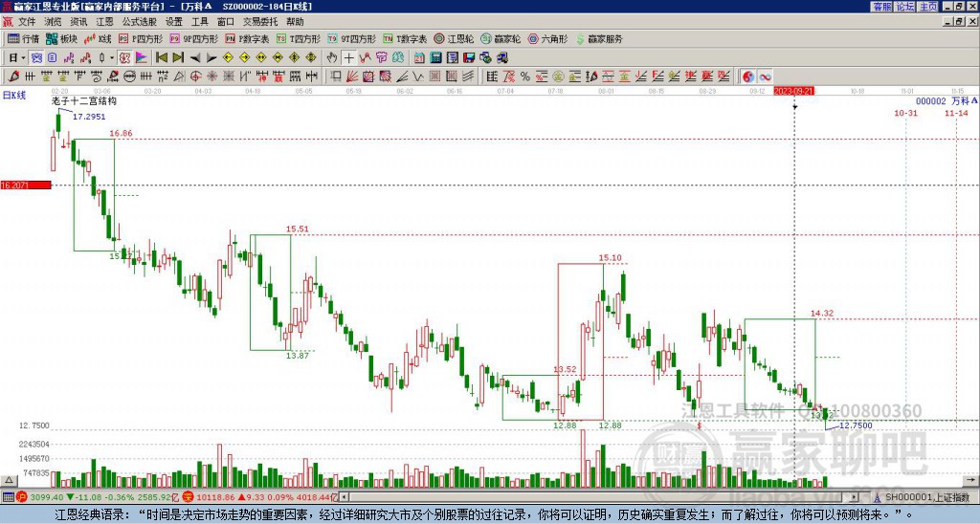980x524 pixels.
Task: Toggle the crosshair cursor tool
Action: 348,57
